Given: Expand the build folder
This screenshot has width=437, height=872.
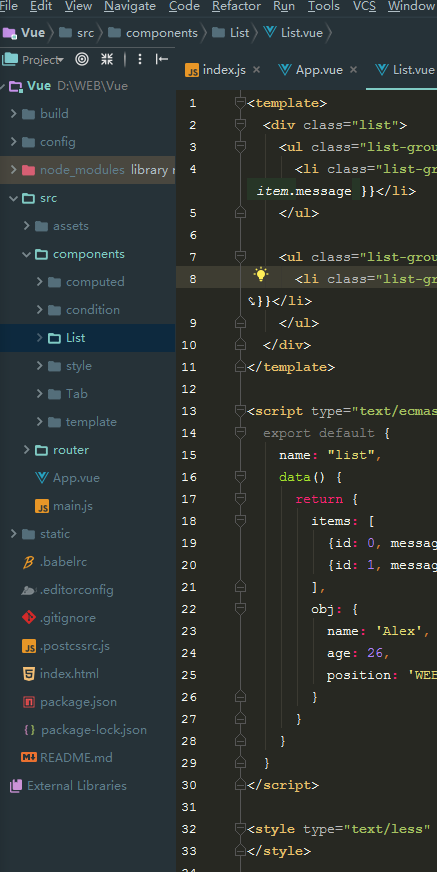Looking at the screenshot, I should point(14,113).
